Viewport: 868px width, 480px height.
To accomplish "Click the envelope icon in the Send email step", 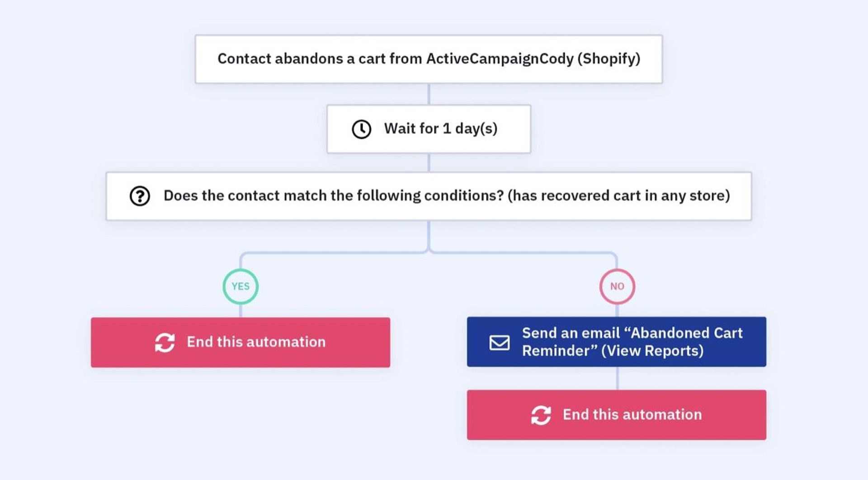I will click(x=500, y=342).
